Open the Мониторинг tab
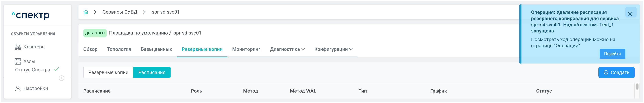Viewport: 644px width, 103px height. [246, 49]
